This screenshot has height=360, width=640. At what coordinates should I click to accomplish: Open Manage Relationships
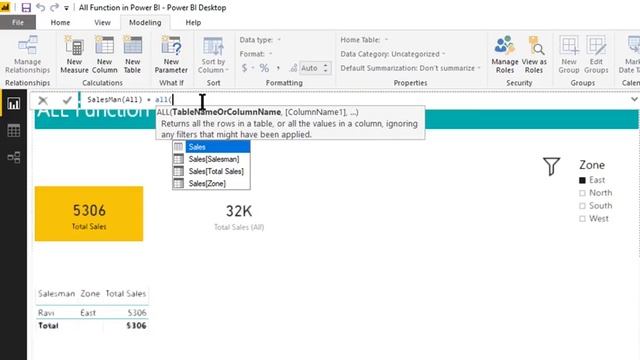27,54
